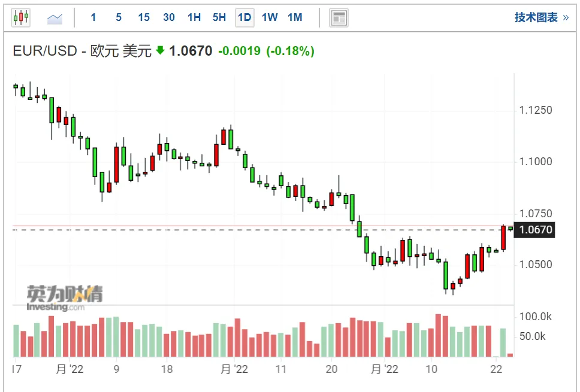Image resolution: width=580 pixels, height=392 pixels.
Task: Choose the 15 minute interval
Action: coord(144,17)
